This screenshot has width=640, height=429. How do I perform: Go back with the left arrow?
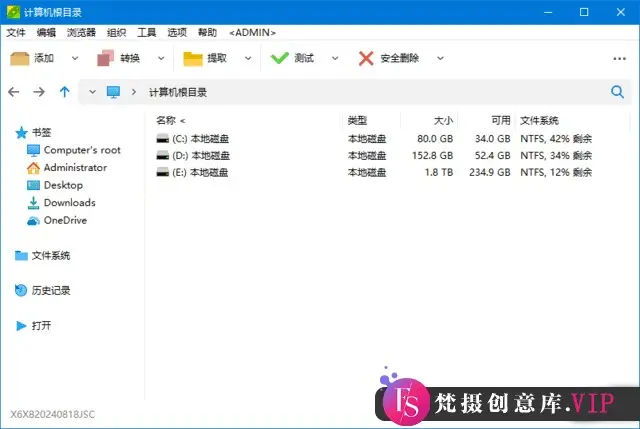pos(13,92)
